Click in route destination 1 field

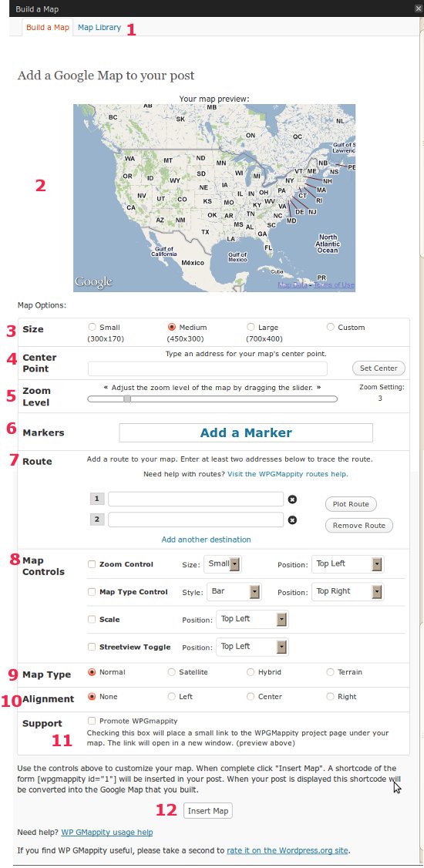tap(196, 500)
